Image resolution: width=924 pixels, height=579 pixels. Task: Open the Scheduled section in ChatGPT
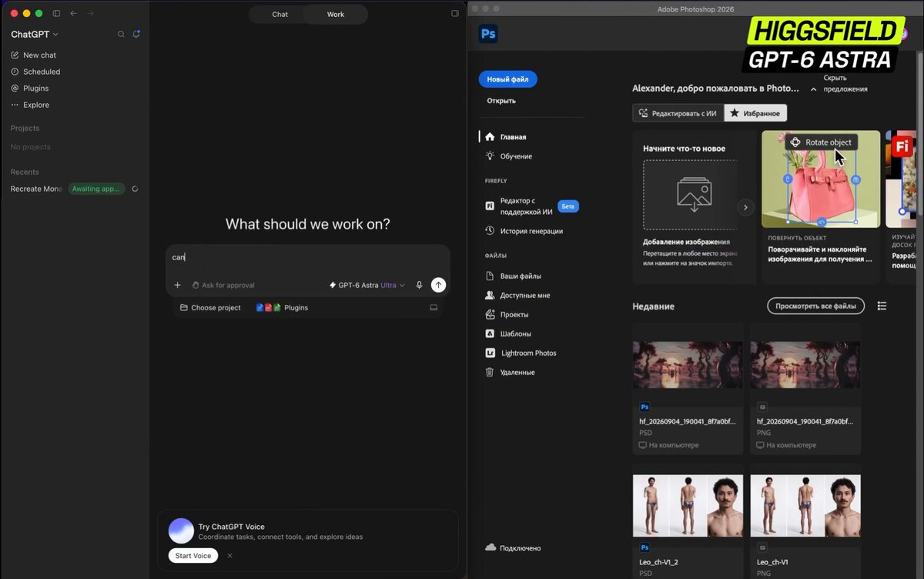pyautogui.click(x=35, y=72)
